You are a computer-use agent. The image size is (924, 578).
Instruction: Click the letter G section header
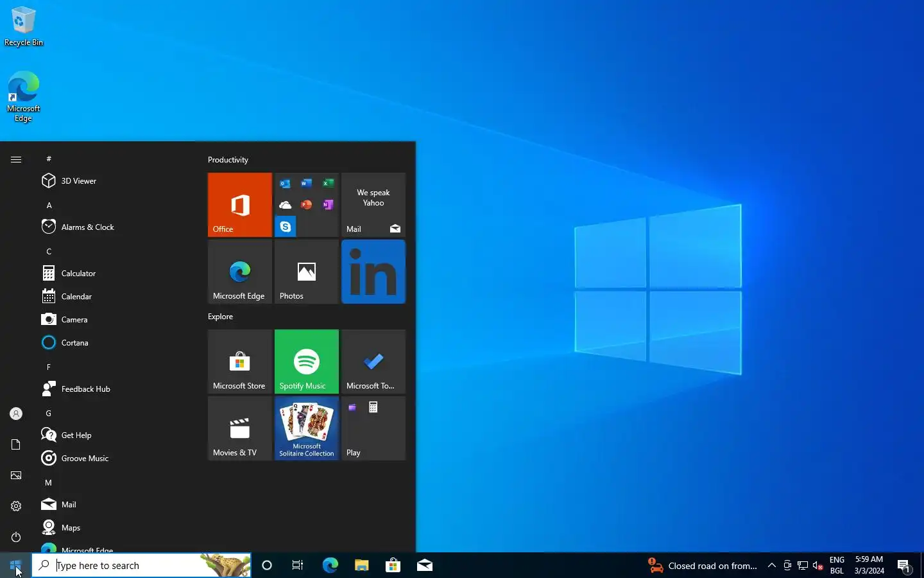point(49,414)
